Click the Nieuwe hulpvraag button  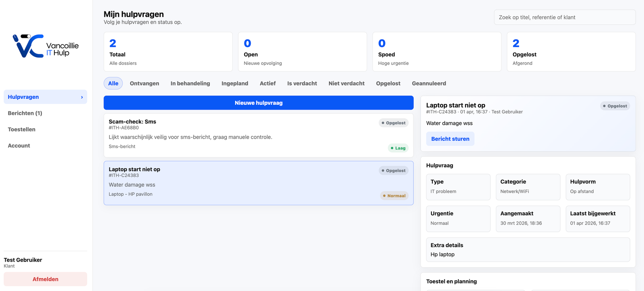point(258,103)
